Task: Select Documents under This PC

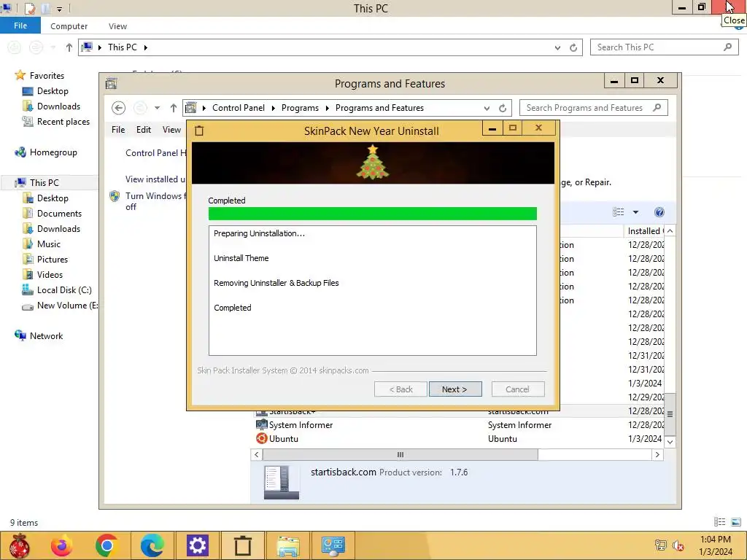Action: coord(59,213)
